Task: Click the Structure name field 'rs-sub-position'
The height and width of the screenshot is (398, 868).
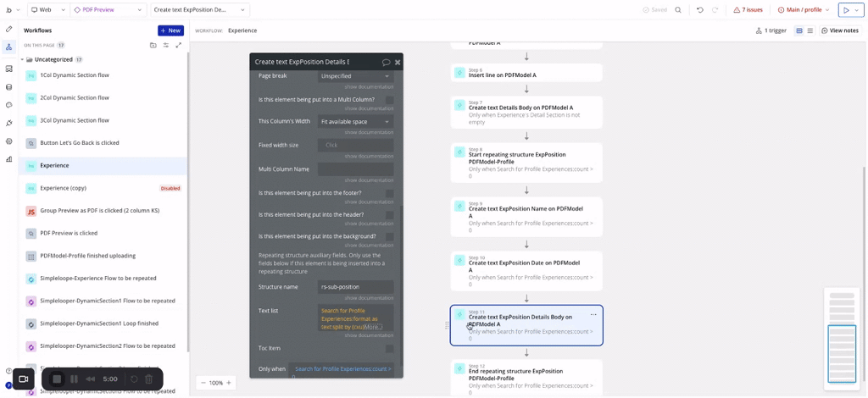Action: 355,287
